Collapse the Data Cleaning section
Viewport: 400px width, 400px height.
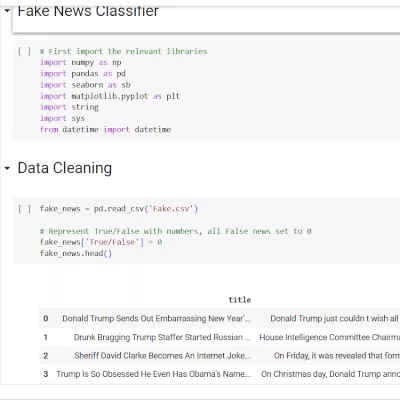tap(7, 168)
